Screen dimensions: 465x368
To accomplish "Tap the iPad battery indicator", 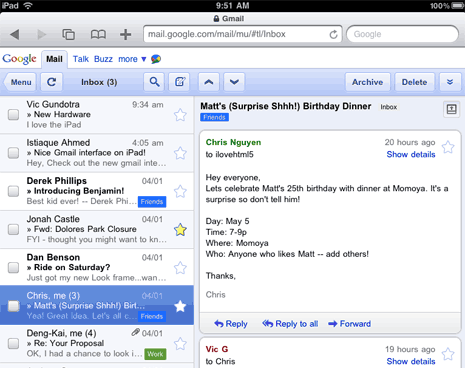I will [x=457, y=6].
